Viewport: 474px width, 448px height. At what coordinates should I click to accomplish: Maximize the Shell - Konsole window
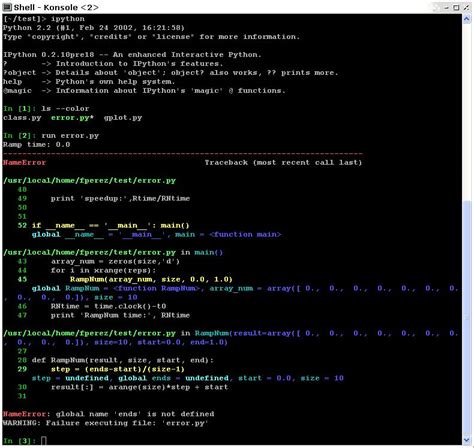coord(456,7)
